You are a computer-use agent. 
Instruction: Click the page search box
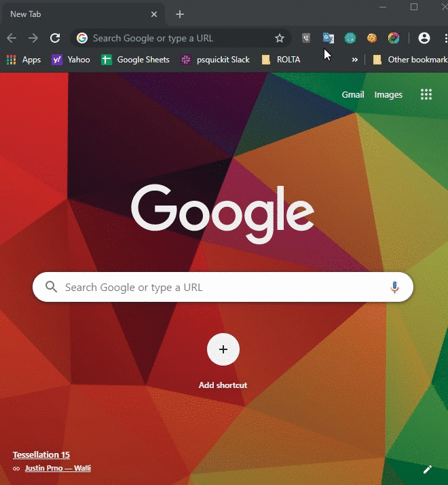pyautogui.click(x=223, y=287)
